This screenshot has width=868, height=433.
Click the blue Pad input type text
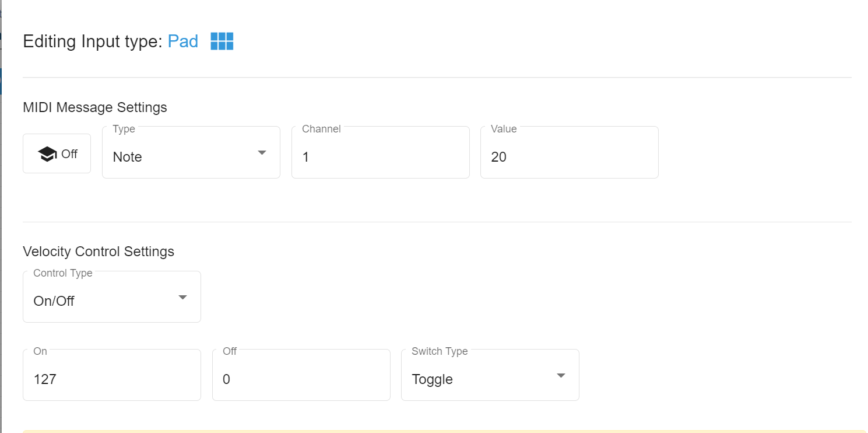pos(183,41)
